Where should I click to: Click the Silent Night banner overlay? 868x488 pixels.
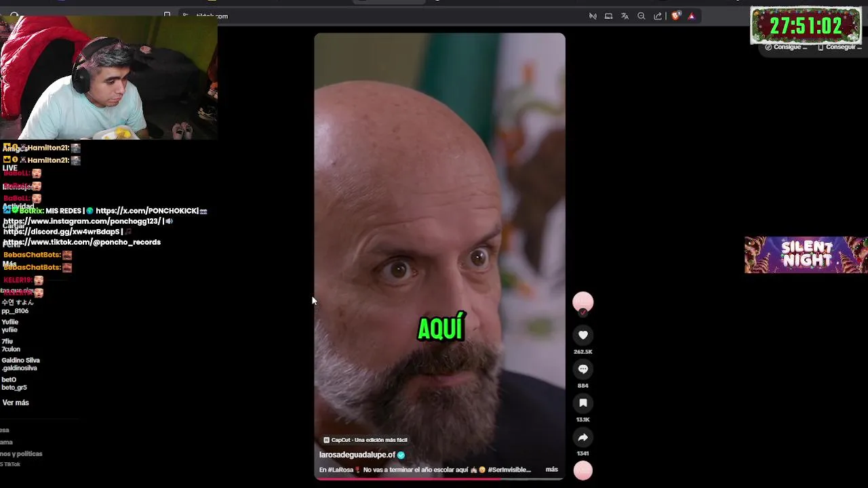tap(806, 255)
